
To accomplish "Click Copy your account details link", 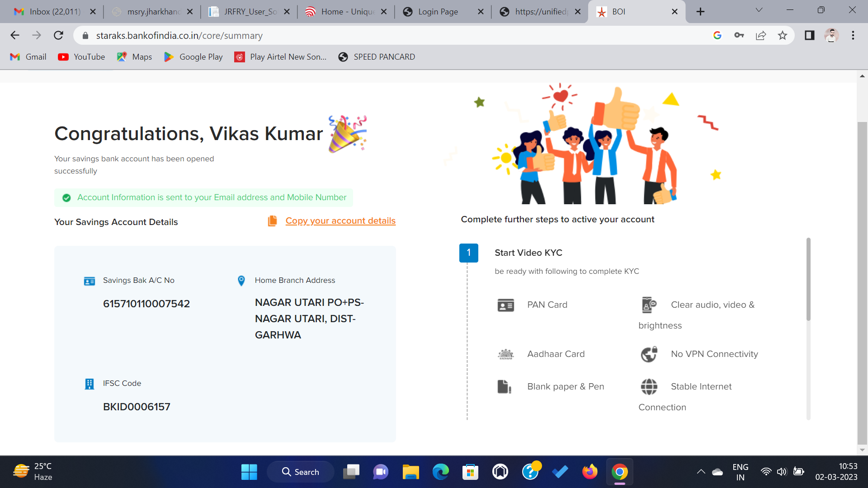I will tap(340, 221).
